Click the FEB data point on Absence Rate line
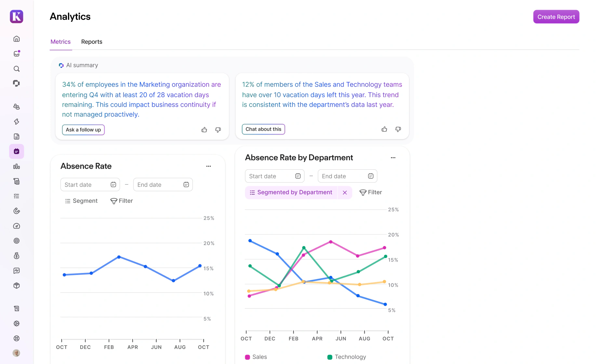The height and width of the screenshot is (364, 596). coord(119,257)
